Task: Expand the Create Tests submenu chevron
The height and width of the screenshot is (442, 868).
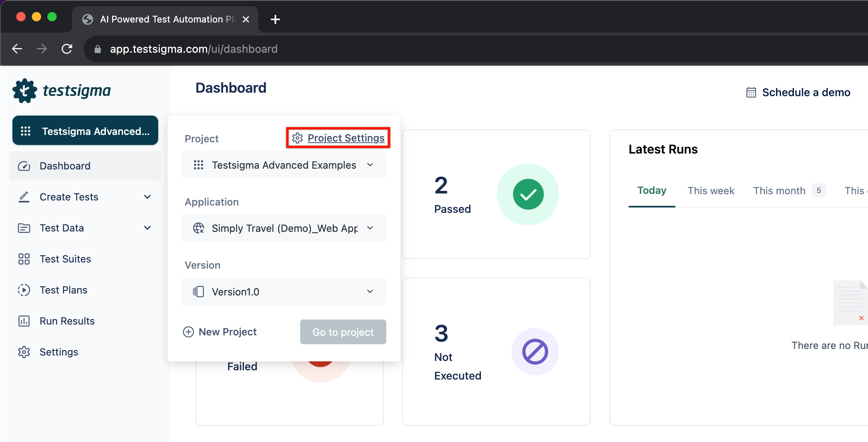Action: click(x=147, y=197)
